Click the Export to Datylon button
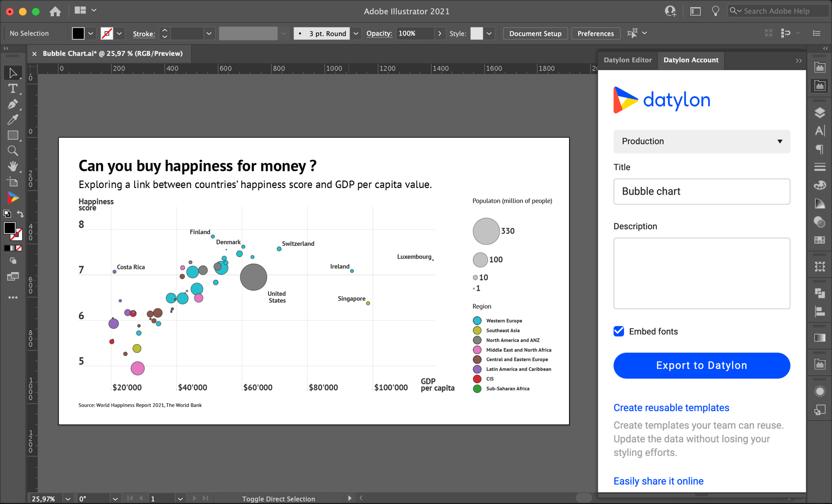 pos(701,365)
